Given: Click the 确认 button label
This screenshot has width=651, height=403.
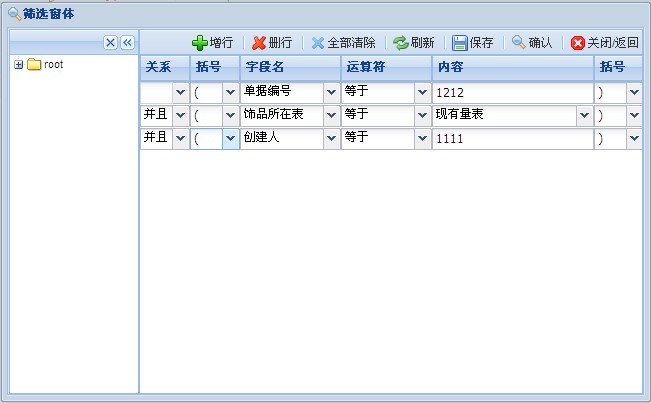Looking at the screenshot, I should [540, 43].
